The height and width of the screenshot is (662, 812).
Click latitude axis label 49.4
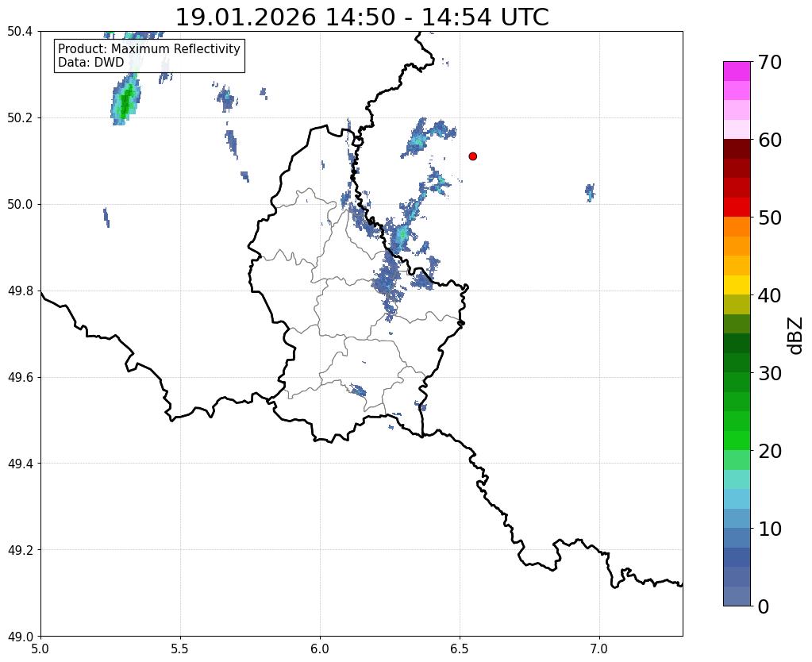[20, 464]
